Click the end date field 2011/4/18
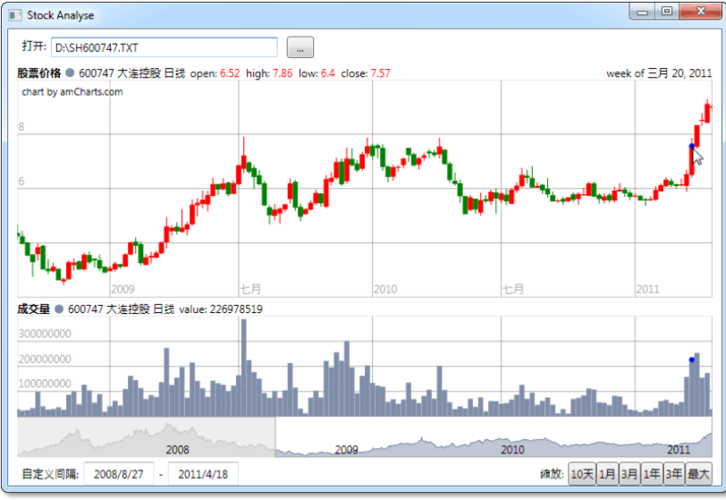 (203, 474)
